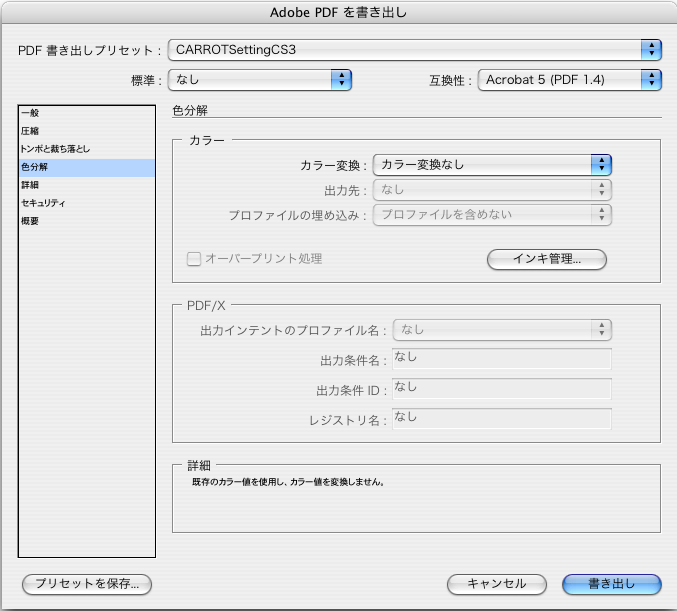Select 詳細 in the category list

[87, 185]
